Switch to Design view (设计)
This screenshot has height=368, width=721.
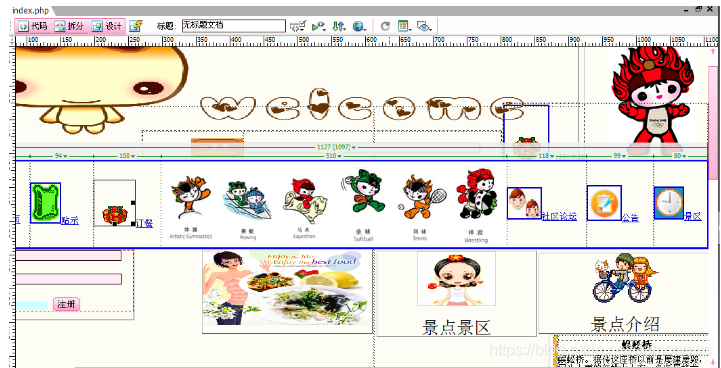[x=107, y=27]
